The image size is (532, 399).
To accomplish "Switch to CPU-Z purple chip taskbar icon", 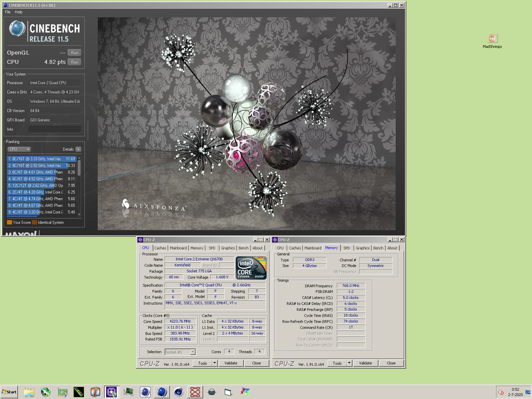I will point(111,392).
